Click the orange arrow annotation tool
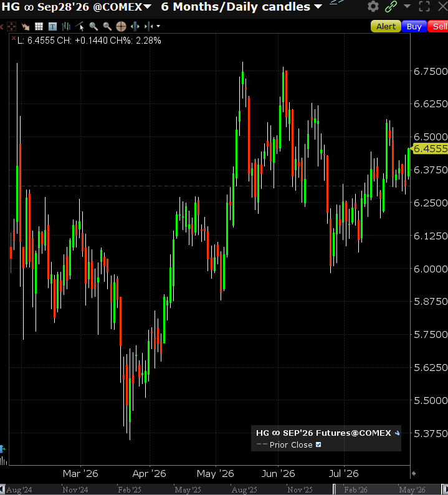 tap(26, 27)
